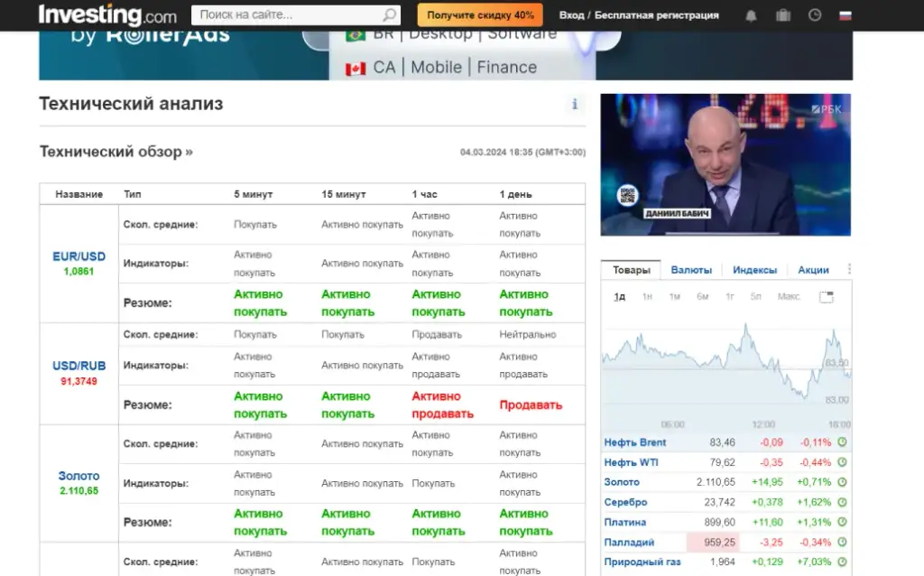Open the Бесплатная регистрация link
924x576 pixels.
pos(657,15)
